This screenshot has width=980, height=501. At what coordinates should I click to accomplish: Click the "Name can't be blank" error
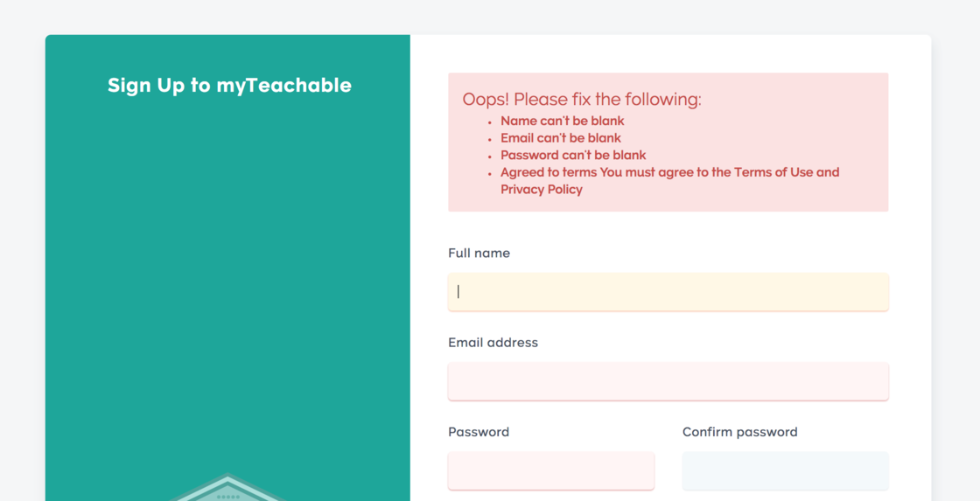tap(562, 122)
